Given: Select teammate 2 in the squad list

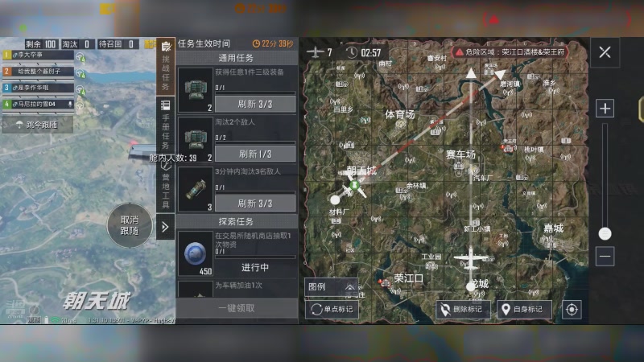Looking at the screenshot, I should click(38, 71).
